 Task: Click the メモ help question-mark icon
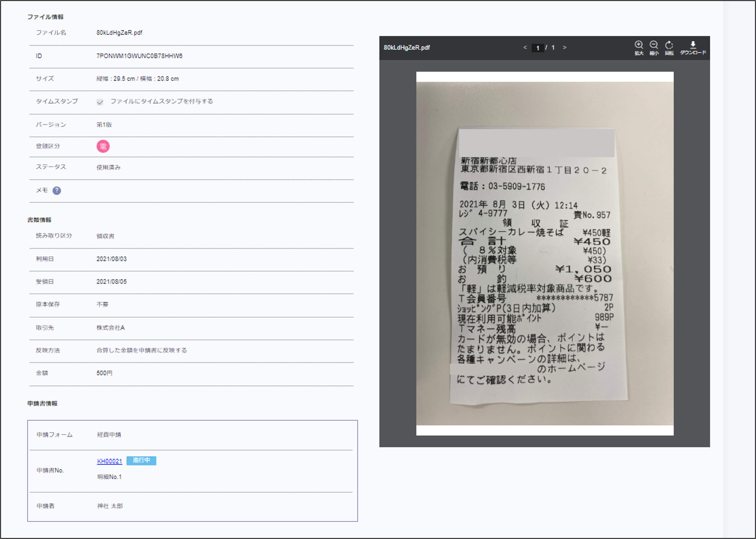[57, 190]
